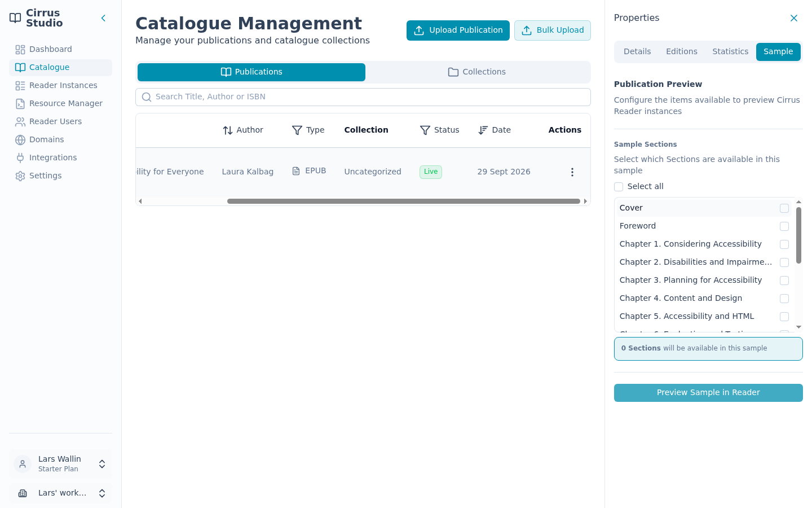Viewport: 812px width, 508px height.
Task: Open the Details tab in Properties
Action: pyautogui.click(x=637, y=51)
